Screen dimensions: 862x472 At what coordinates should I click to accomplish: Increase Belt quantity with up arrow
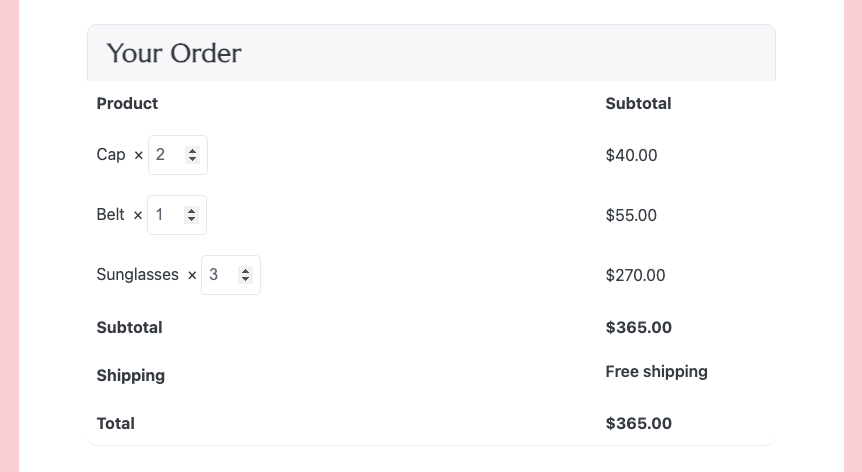[x=191, y=211]
